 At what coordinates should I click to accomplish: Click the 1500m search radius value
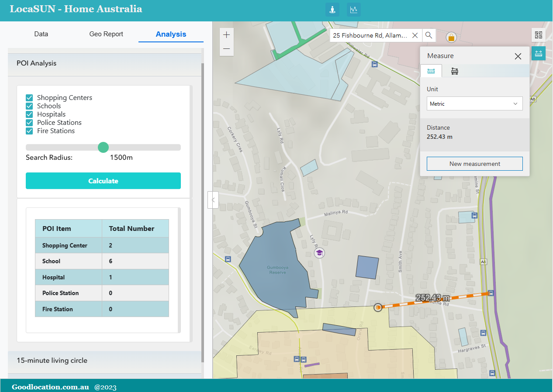tap(121, 158)
